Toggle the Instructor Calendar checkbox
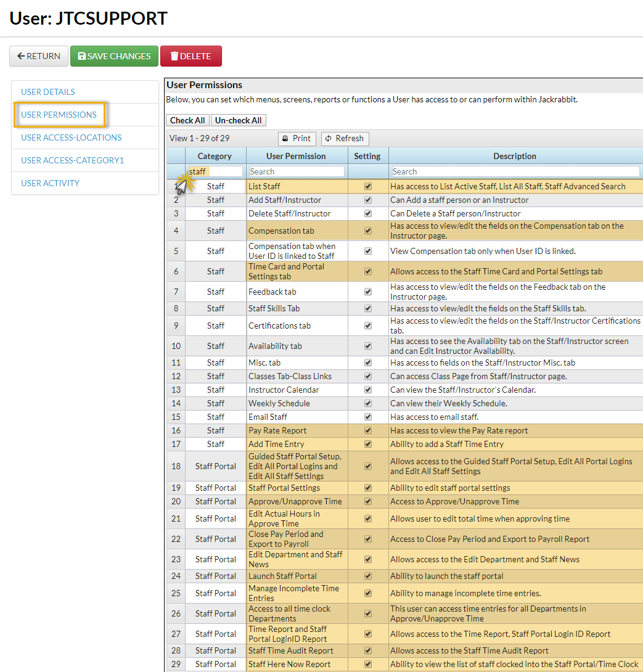The width and height of the screenshot is (643, 672). tap(368, 390)
